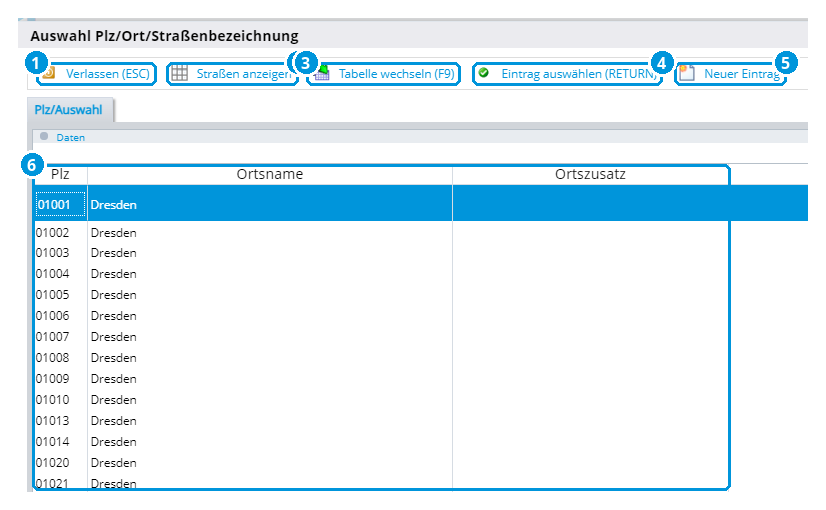This screenshot has width=826, height=510.
Task: Click the table icon beside Tabelle wechseln
Action: click(322, 73)
